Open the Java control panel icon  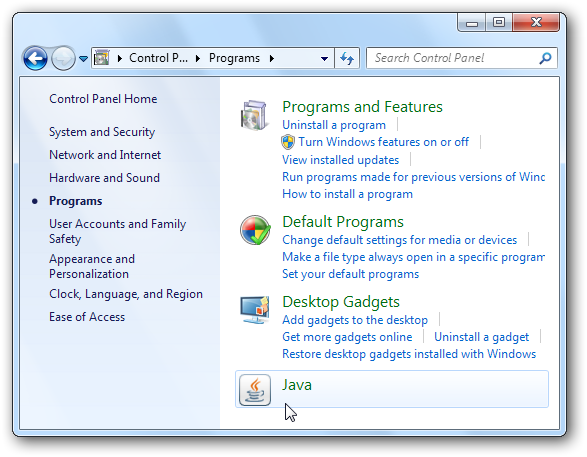pos(255,390)
